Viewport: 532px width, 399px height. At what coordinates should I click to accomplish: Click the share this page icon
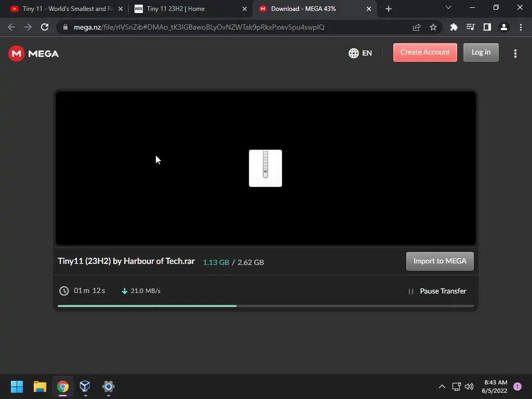pyautogui.click(x=417, y=27)
